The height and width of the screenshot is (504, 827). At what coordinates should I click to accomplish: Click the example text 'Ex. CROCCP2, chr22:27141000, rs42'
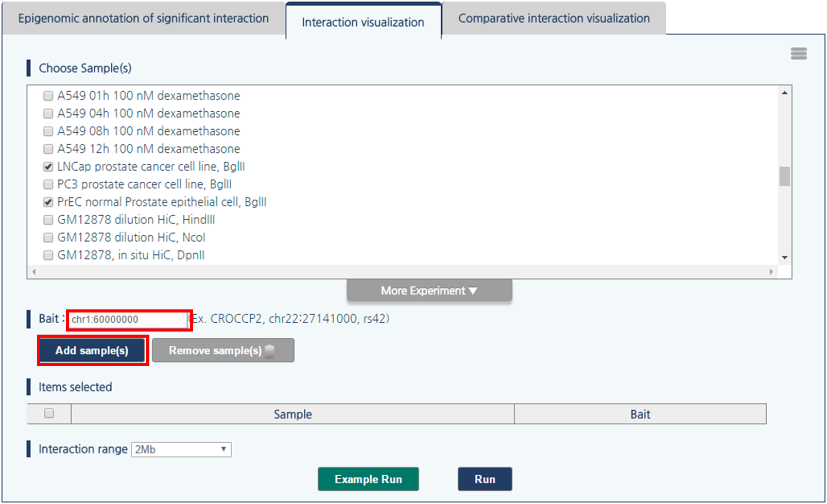coord(290,319)
